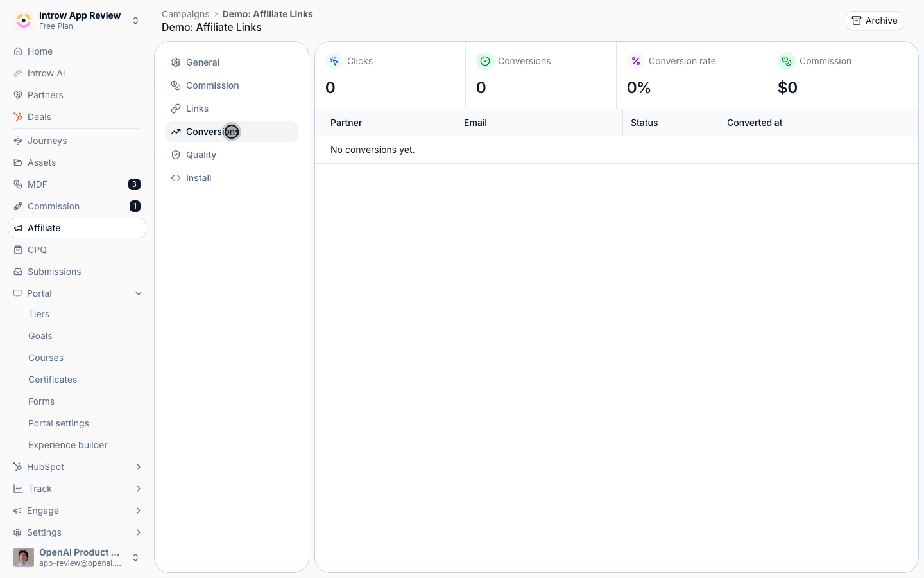Click the green Conversions checkmark icon
The height and width of the screenshot is (578, 924).
(x=484, y=61)
